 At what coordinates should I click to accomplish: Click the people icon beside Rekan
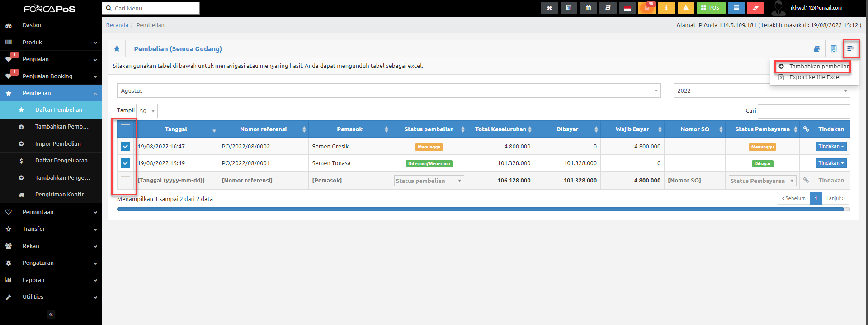(9, 246)
